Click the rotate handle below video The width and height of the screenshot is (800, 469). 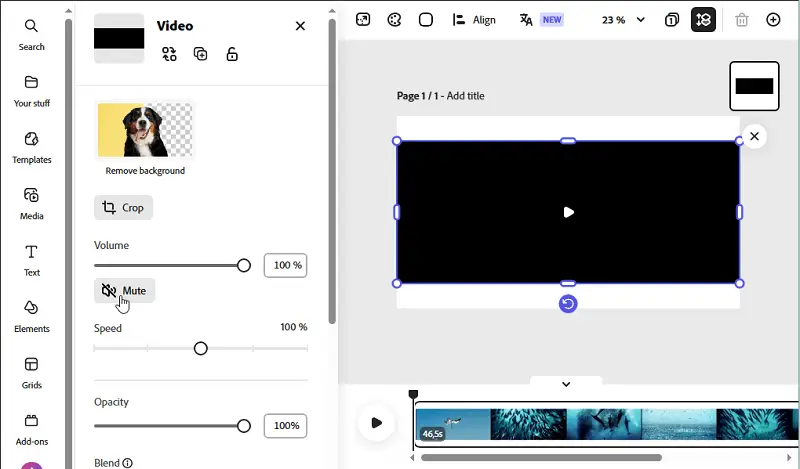click(x=568, y=304)
